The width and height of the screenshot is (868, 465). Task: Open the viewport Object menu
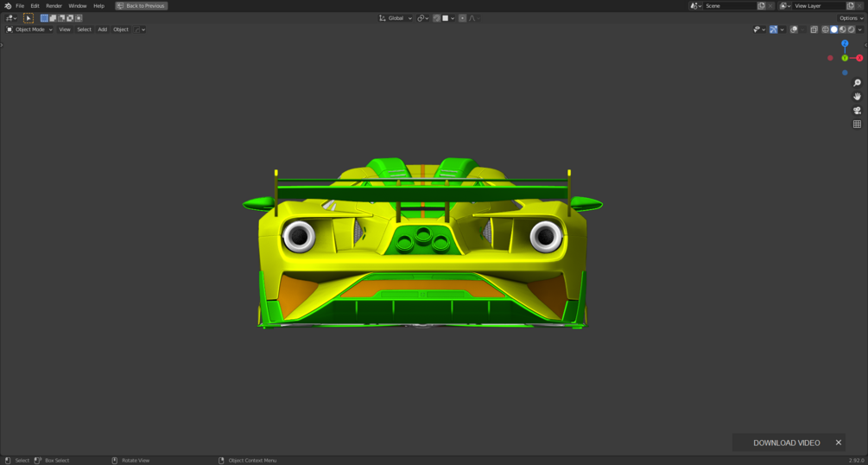coord(121,29)
